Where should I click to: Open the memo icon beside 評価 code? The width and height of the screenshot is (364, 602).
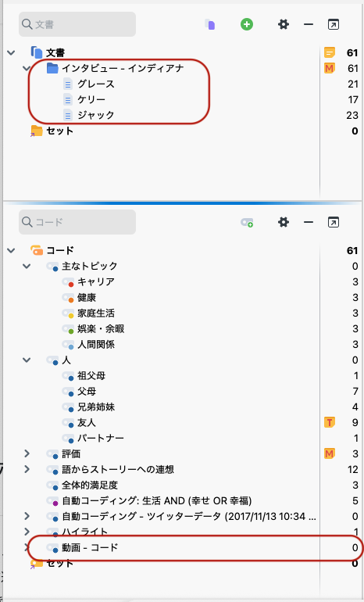pos(330,453)
